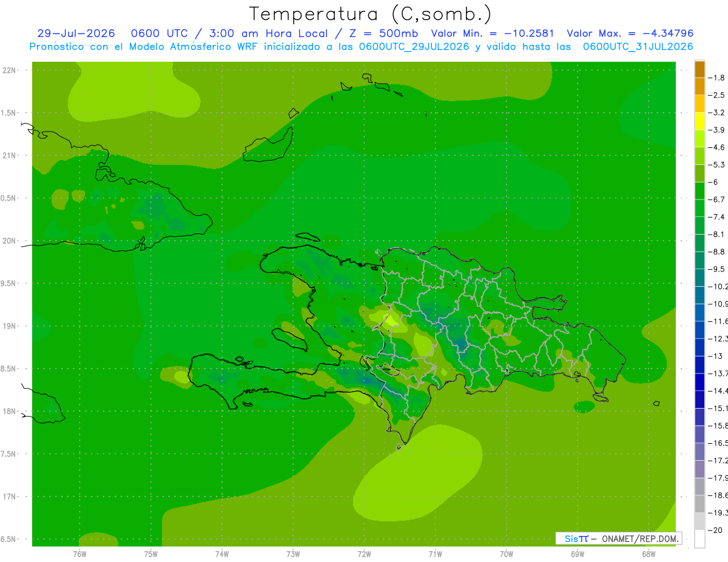Click the '-20' colorbar label

tap(715, 530)
